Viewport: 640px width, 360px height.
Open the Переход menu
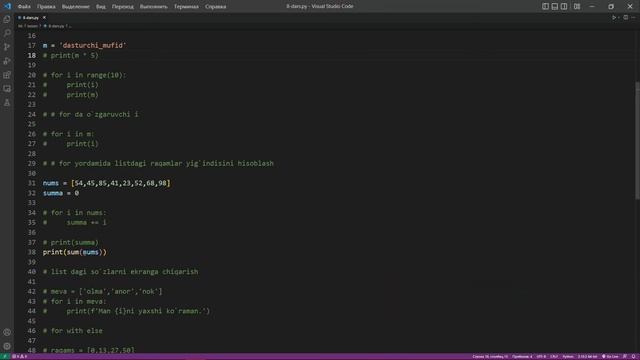122,7
